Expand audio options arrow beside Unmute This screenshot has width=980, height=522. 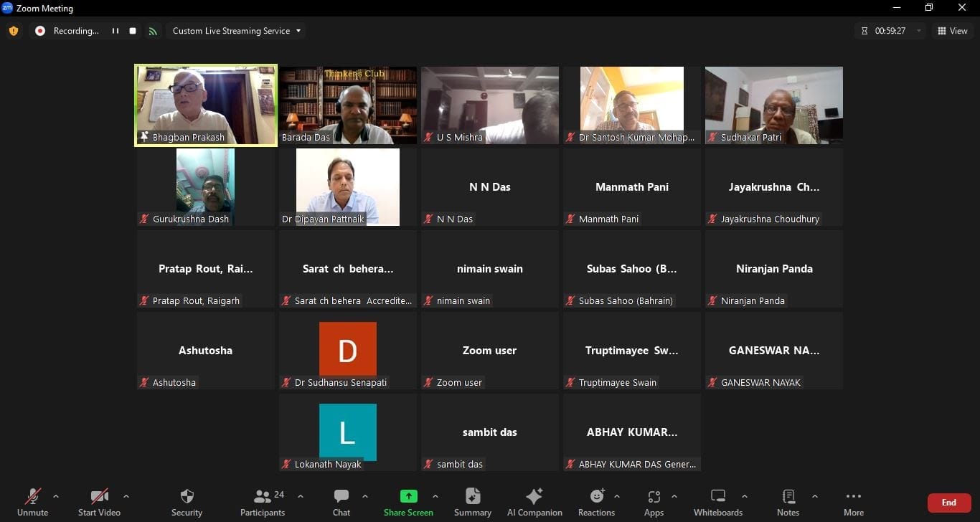pos(56,496)
